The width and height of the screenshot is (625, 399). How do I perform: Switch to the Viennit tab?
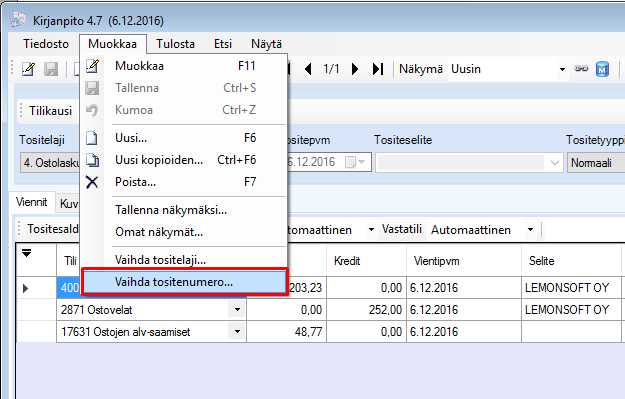(31, 202)
